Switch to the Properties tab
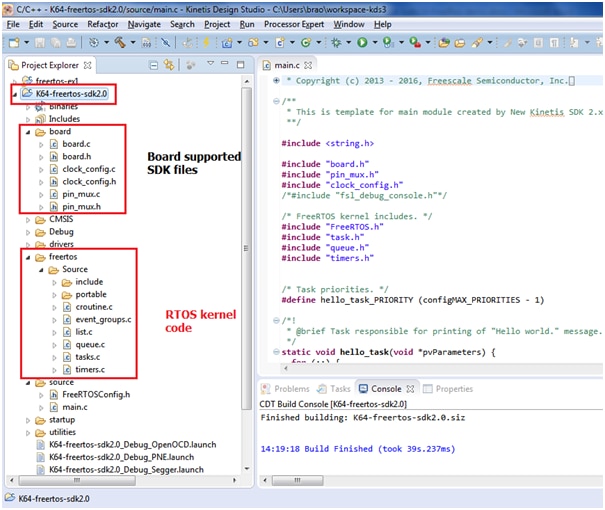This screenshot has width=605, height=510. pos(454,389)
